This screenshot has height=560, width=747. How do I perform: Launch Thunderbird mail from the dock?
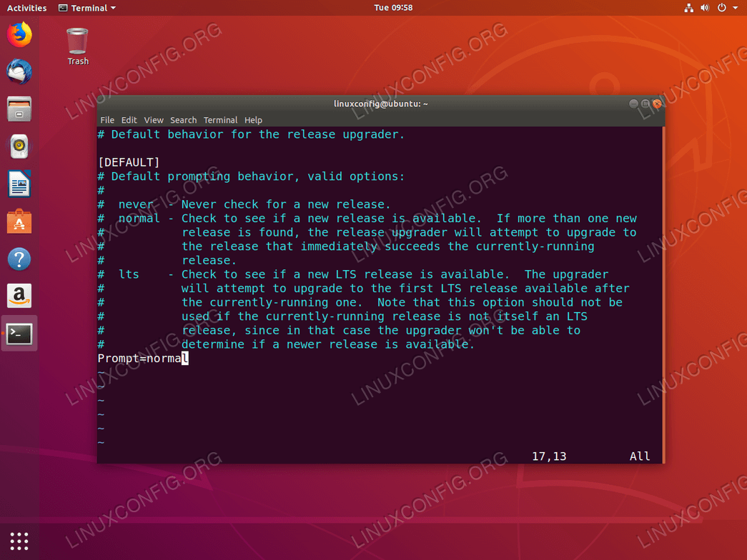tap(19, 71)
